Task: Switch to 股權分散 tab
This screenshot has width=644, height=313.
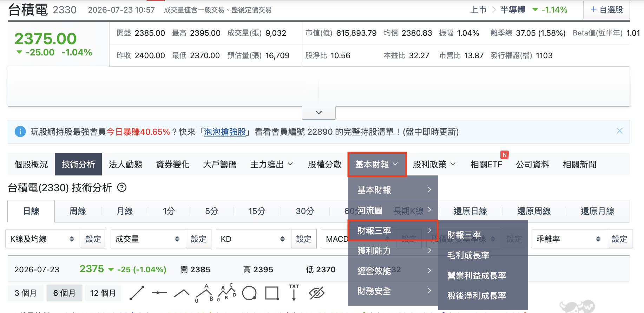Action: pos(324,164)
